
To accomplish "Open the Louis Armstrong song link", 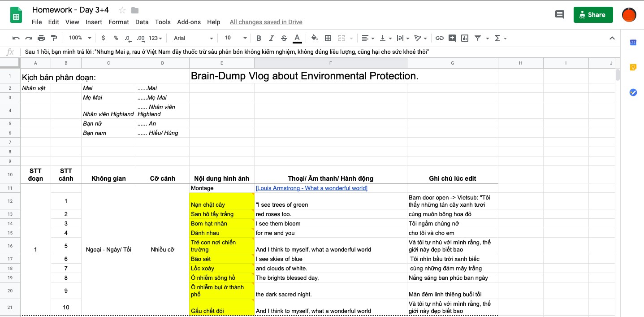I will click(311, 188).
